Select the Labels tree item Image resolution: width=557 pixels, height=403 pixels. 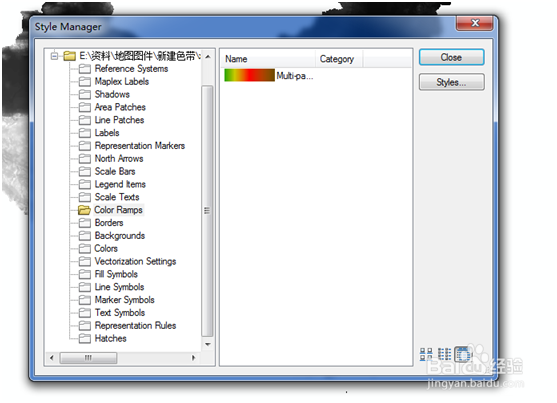(x=107, y=133)
